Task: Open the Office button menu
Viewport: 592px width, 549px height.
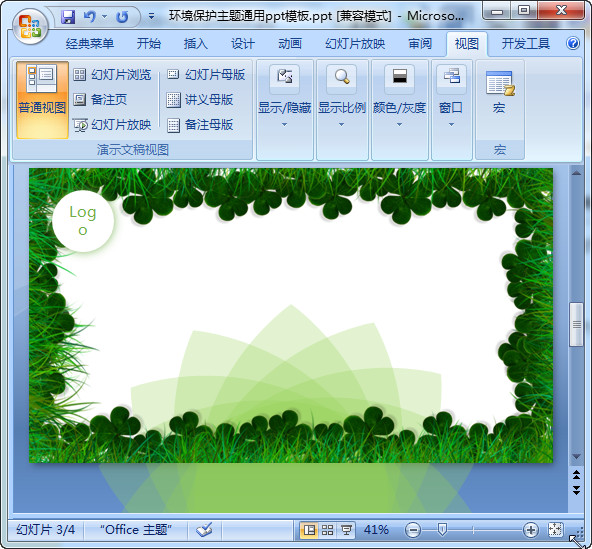Action: coord(30,26)
